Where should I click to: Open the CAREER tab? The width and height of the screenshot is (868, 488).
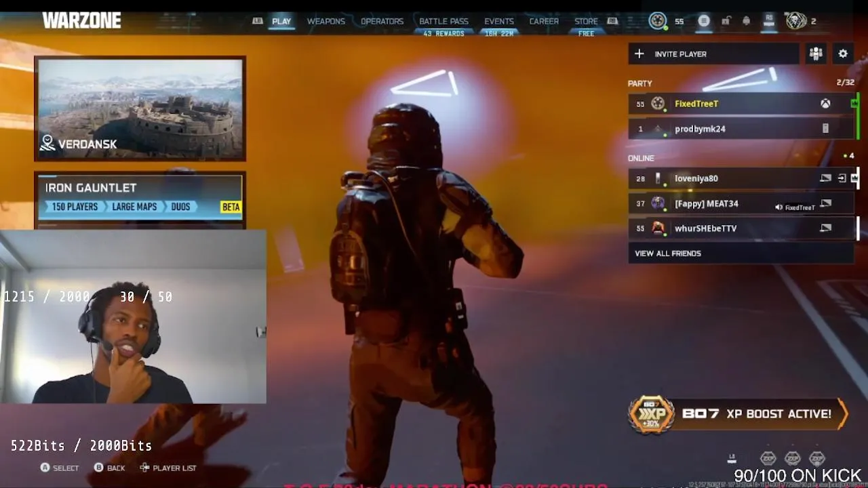point(544,21)
